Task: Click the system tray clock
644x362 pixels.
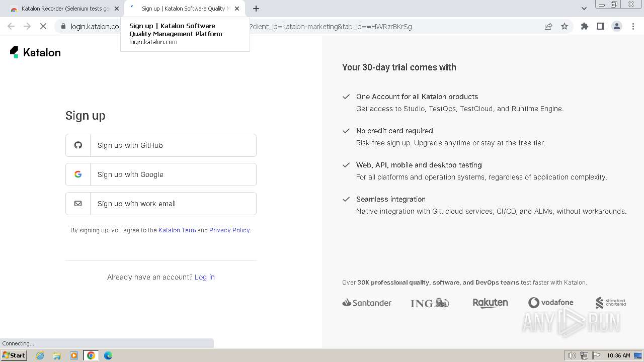Action: click(x=618, y=355)
